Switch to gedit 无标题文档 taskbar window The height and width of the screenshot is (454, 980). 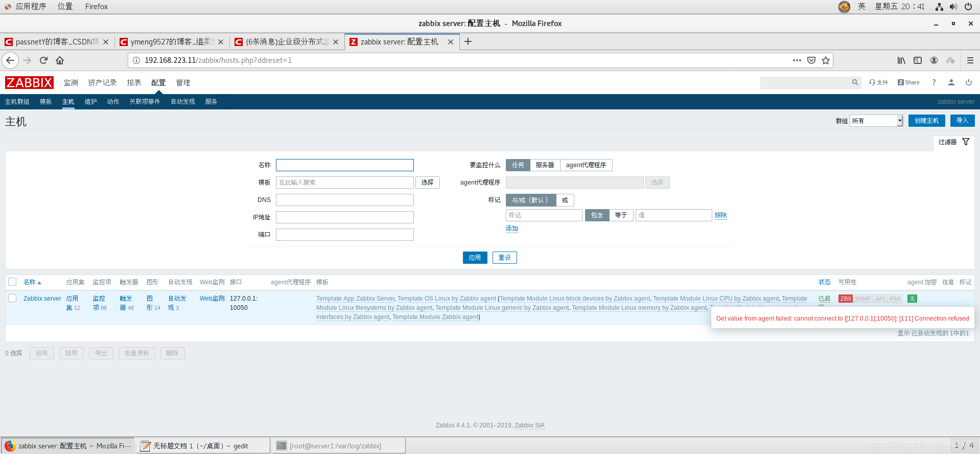click(x=203, y=446)
